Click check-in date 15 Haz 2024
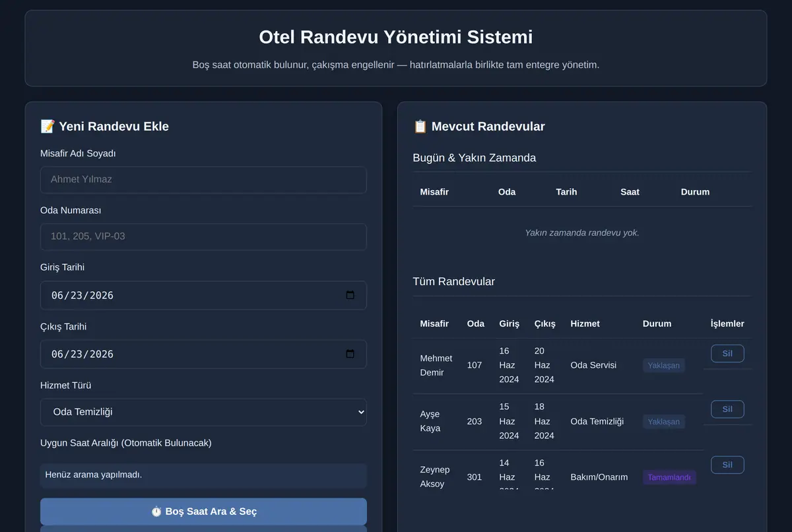Image resolution: width=792 pixels, height=532 pixels. [x=509, y=421]
